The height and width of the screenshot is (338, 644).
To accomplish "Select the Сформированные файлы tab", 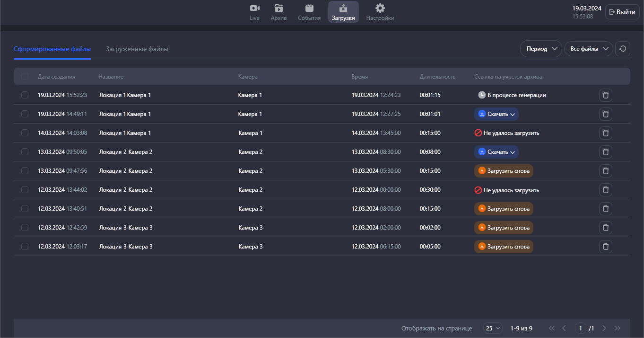I will click(x=52, y=49).
